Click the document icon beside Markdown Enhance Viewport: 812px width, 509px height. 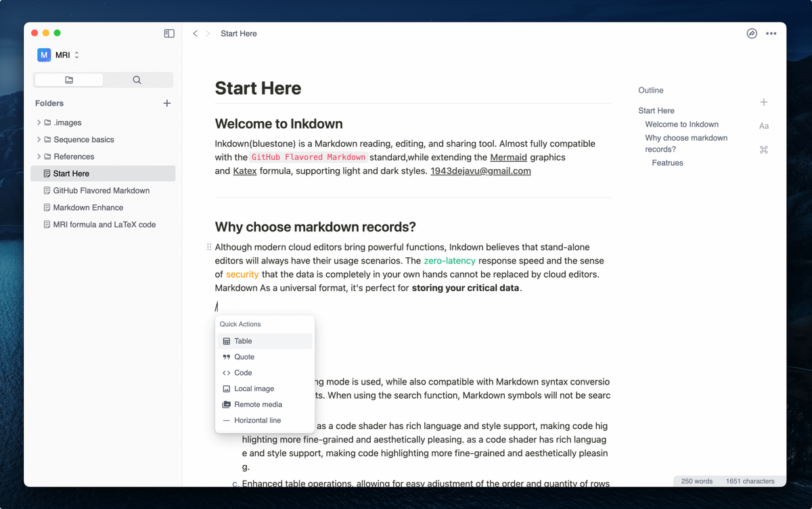tap(47, 207)
